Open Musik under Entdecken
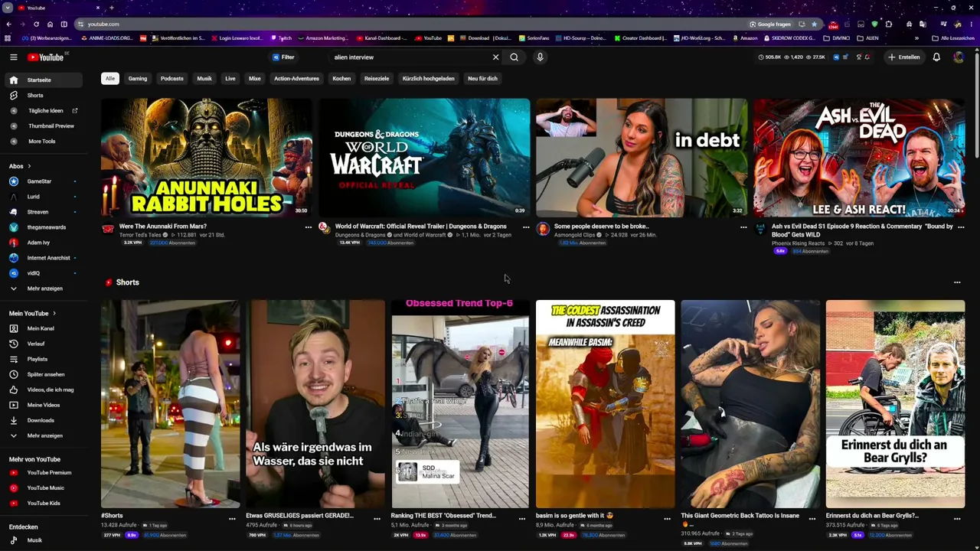 (44, 540)
